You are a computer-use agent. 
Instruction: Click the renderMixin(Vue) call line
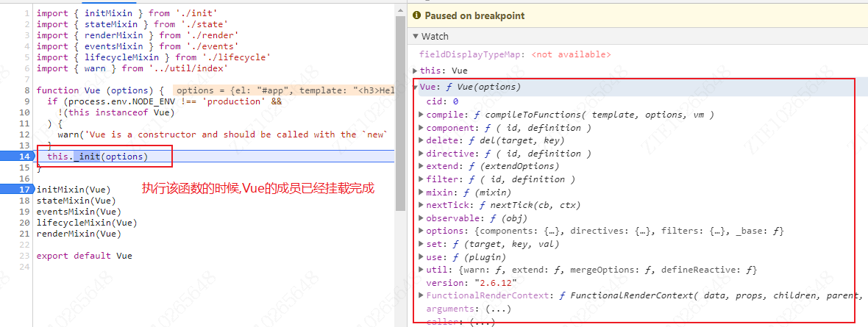coord(79,234)
